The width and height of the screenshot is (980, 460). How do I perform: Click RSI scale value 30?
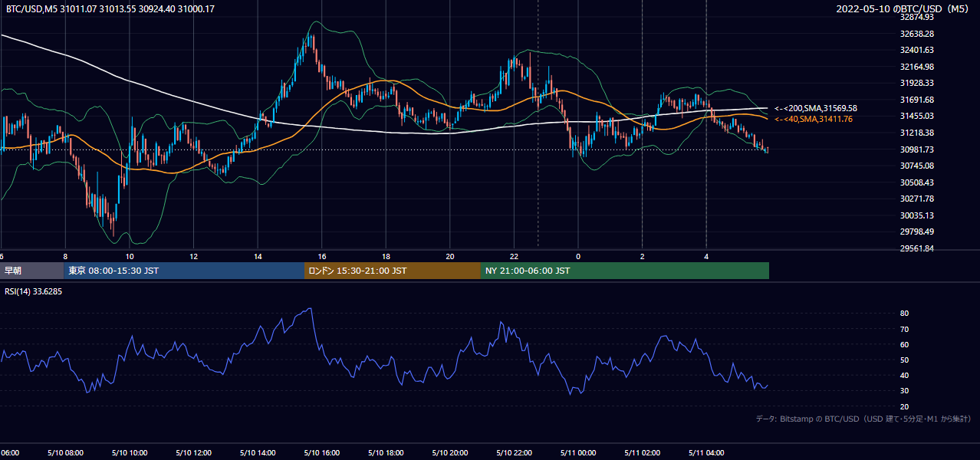[x=904, y=391]
